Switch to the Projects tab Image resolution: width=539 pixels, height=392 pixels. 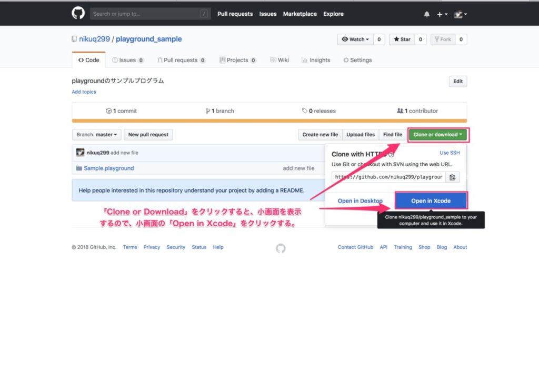pos(237,60)
